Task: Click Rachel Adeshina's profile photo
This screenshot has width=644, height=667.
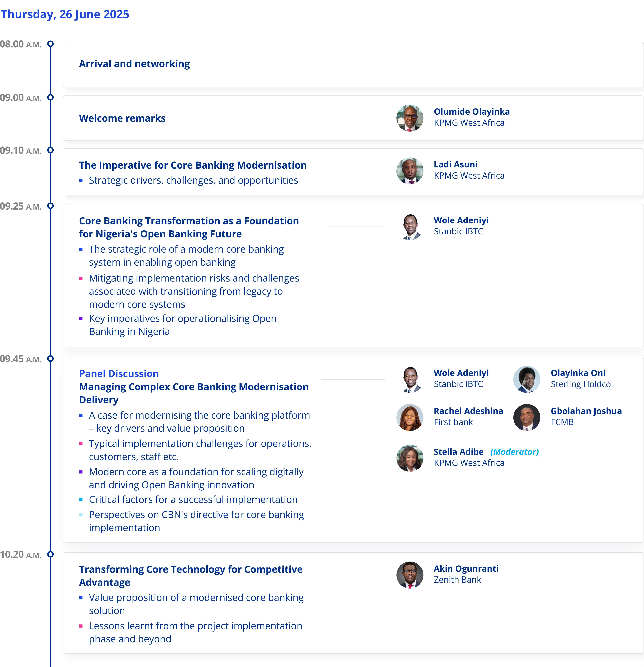Action: 410,417
